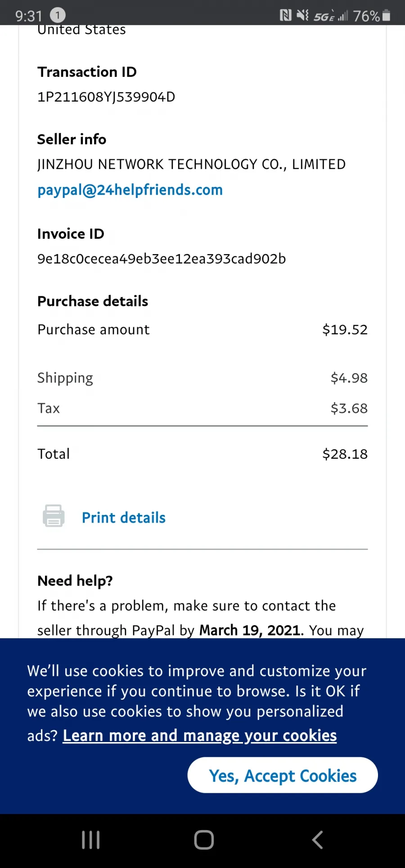Tap the notification count badge
This screenshot has width=405, height=868.
coord(57,16)
